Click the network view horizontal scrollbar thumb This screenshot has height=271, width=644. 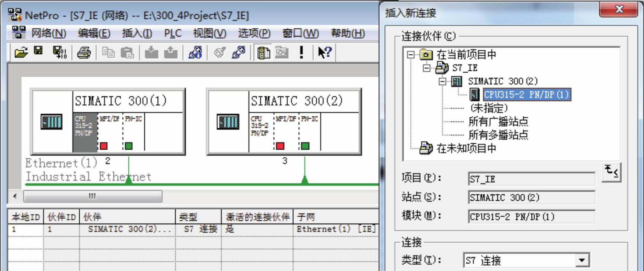click(x=93, y=196)
